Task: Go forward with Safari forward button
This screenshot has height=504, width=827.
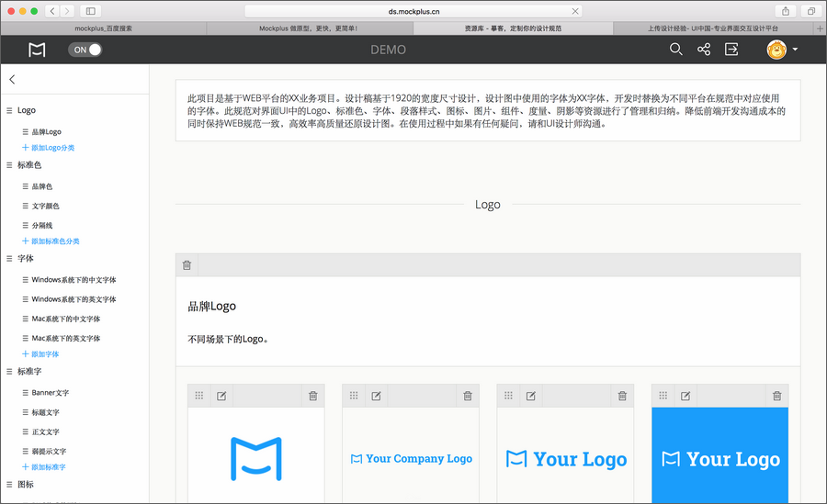Action: (x=67, y=11)
